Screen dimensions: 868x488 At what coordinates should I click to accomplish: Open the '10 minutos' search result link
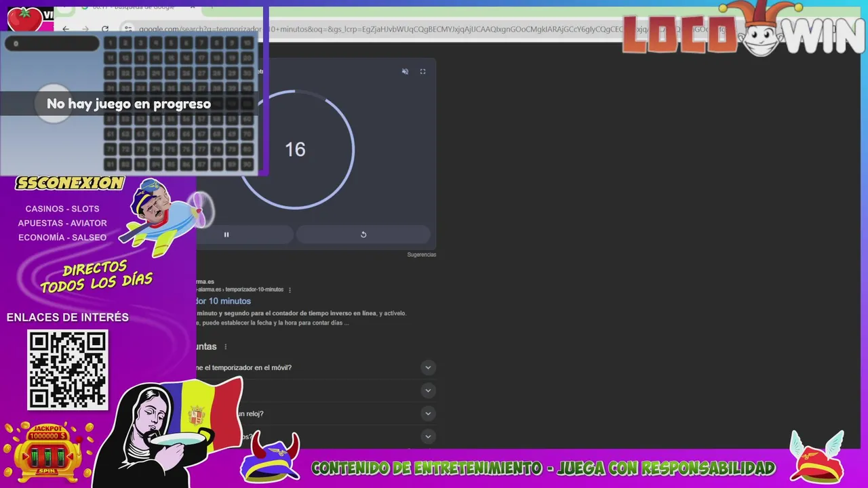tap(224, 301)
